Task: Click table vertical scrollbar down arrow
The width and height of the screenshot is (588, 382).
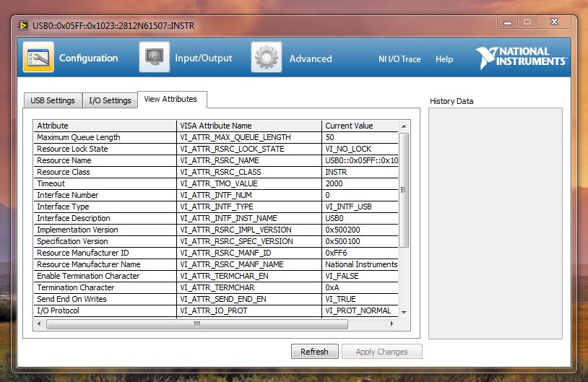Action: [x=404, y=311]
